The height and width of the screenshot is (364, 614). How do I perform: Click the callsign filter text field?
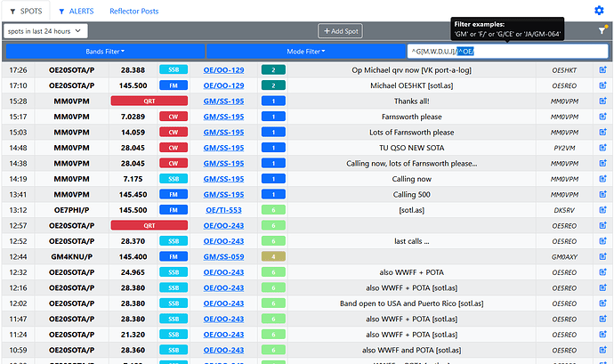pyautogui.click(x=507, y=52)
